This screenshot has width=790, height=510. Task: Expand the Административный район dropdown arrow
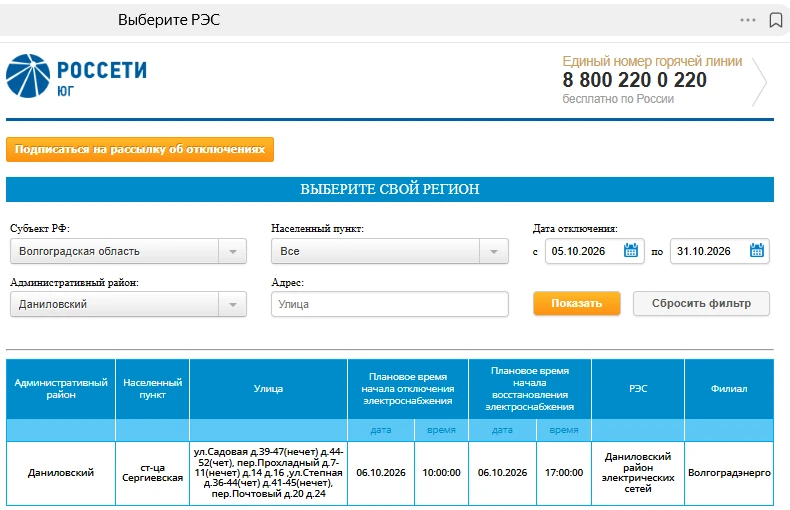pos(233,304)
